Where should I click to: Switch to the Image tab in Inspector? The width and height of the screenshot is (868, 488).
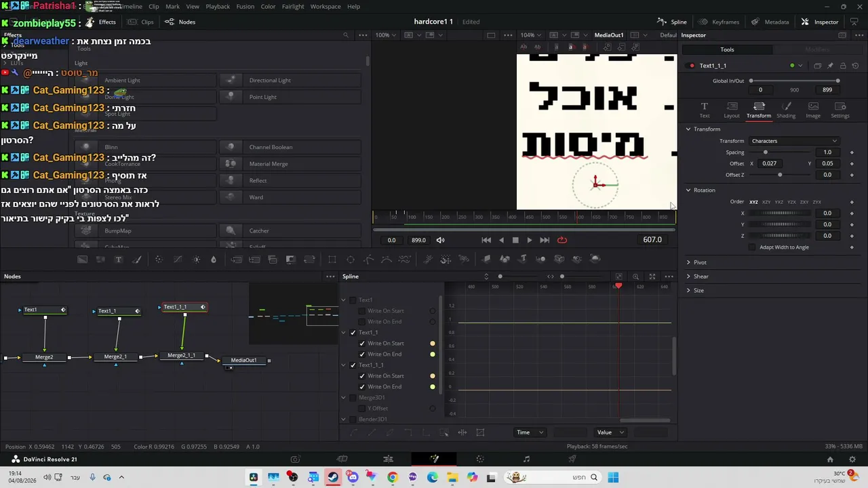[813, 110]
